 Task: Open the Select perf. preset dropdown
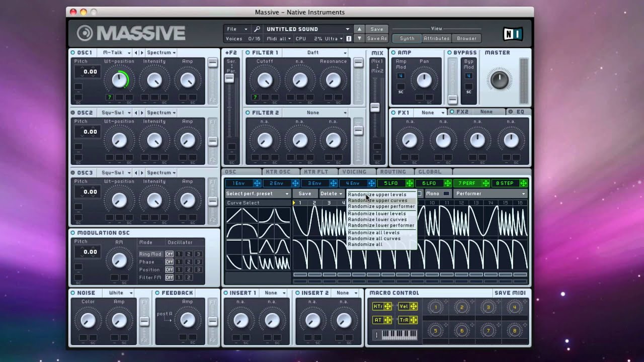point(258,194)
